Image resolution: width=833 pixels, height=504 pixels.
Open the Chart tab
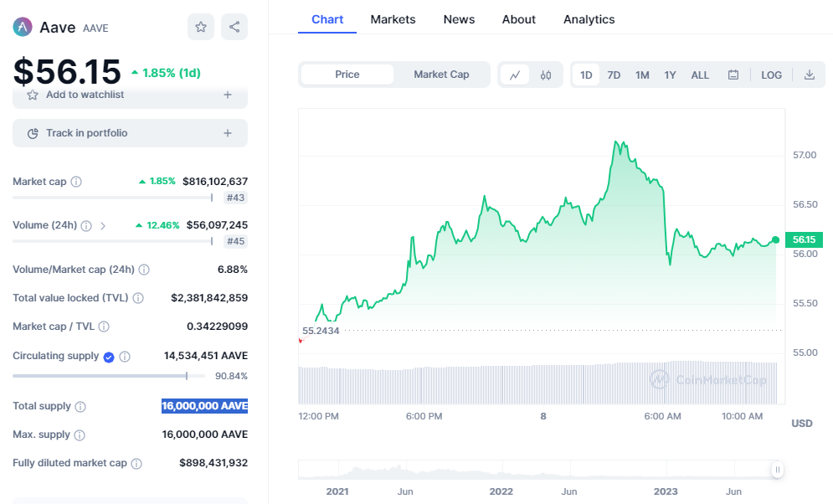pyautogui.click(x=327, y=19)
